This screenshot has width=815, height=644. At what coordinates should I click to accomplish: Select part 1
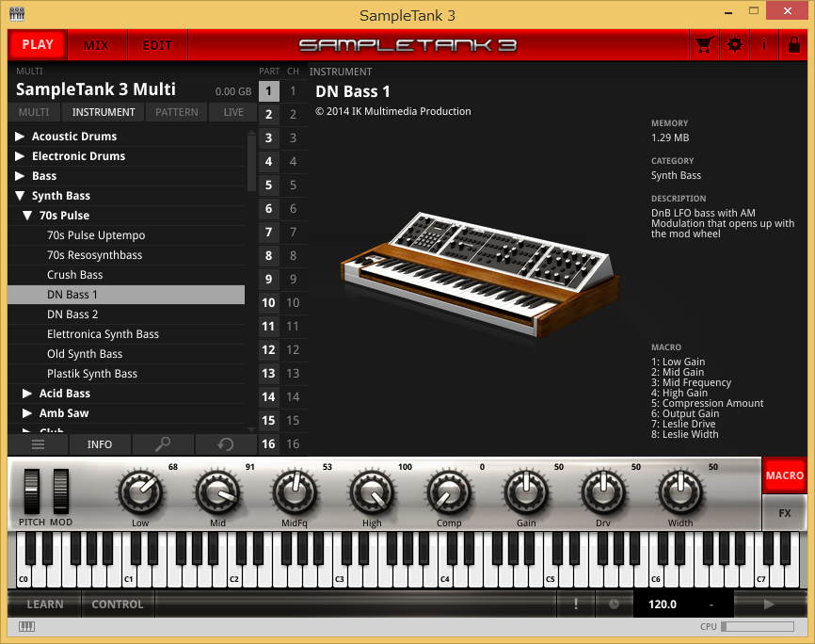point(269,91)
